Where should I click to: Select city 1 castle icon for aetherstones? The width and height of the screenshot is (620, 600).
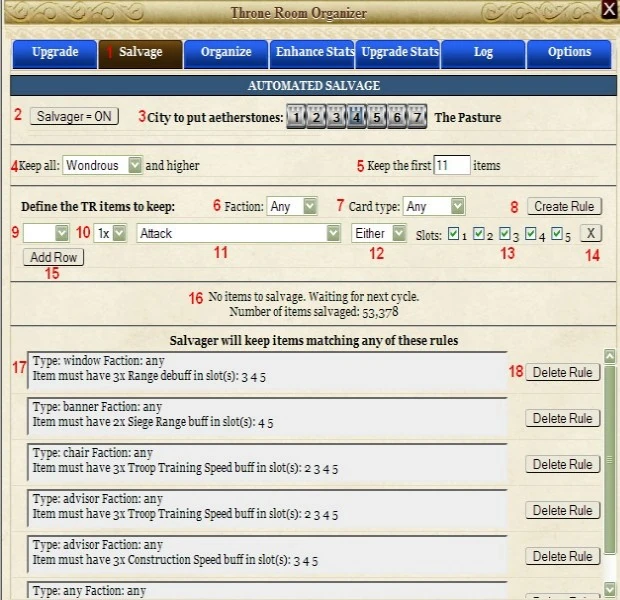coord(296,117)
